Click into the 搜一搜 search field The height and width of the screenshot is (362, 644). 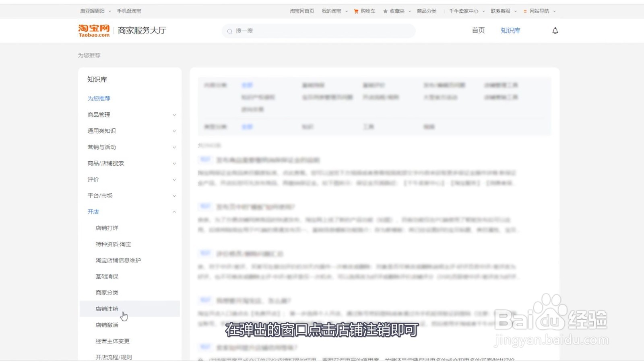pyautogui.click(x=318, y=31)
